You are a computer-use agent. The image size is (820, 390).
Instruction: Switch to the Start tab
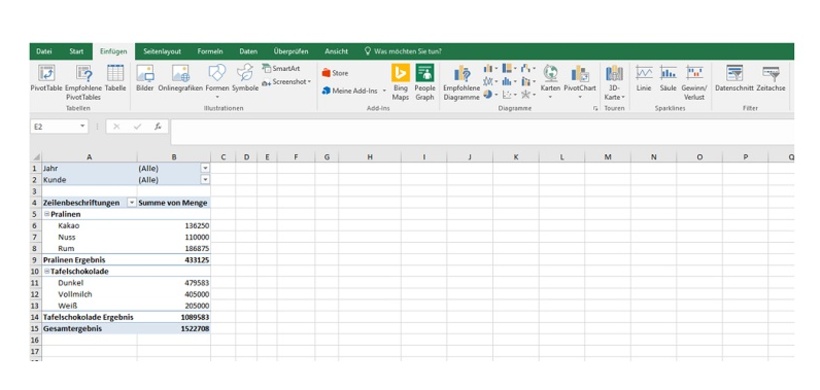76,51
